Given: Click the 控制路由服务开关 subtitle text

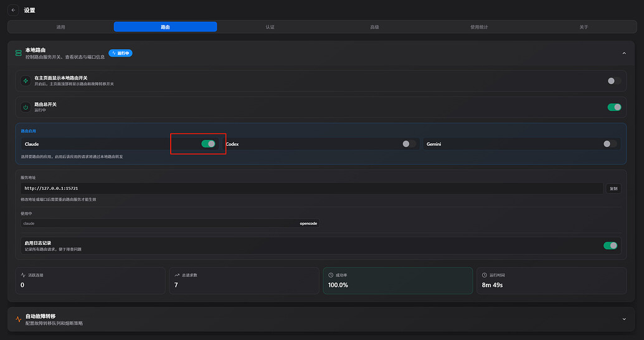Looking at the screenshot, I should 65,57.
